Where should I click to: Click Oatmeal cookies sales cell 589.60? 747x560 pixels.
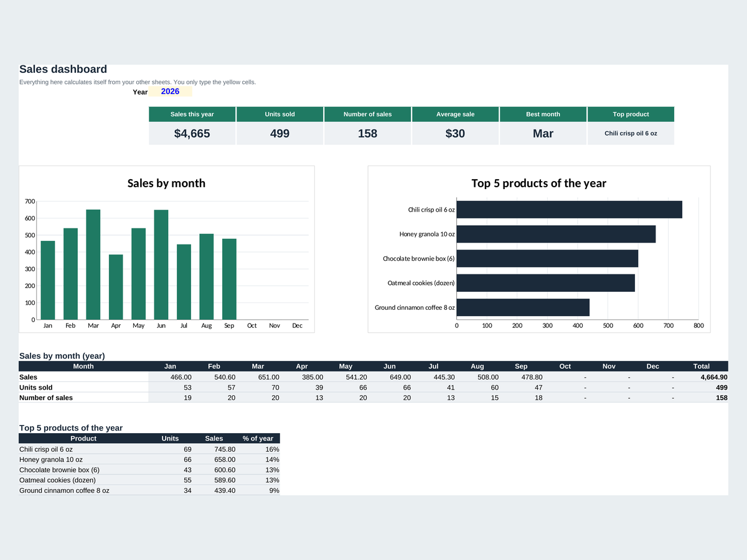(x=214, y=480)
